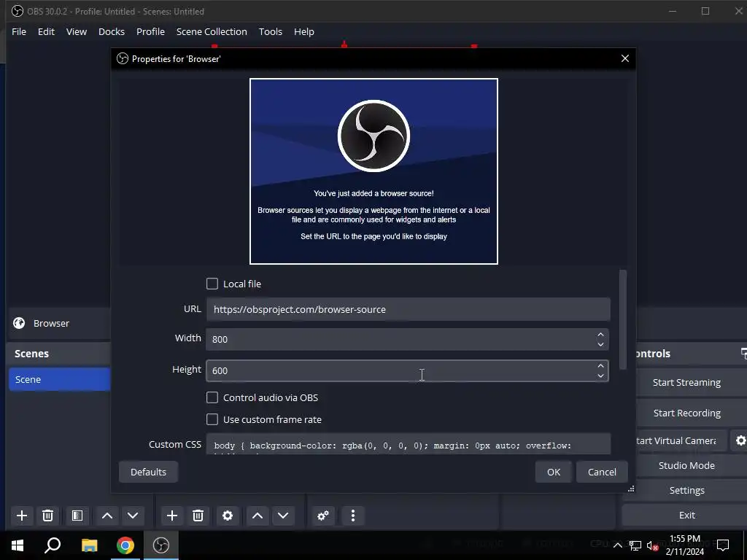Open the Tools menu
Screen dimensions: 747x560
[x=271, y=31]
